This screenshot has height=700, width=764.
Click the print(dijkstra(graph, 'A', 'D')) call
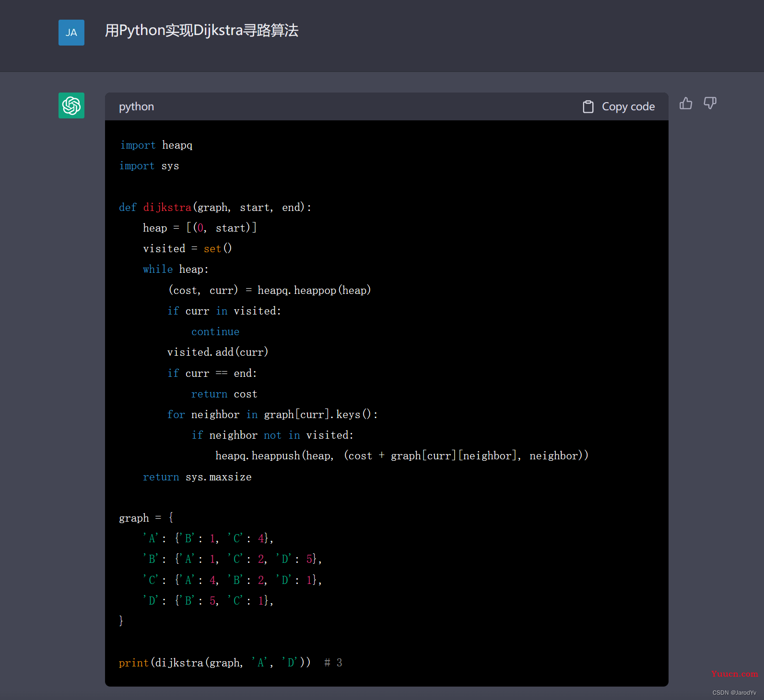click(215, 663)
